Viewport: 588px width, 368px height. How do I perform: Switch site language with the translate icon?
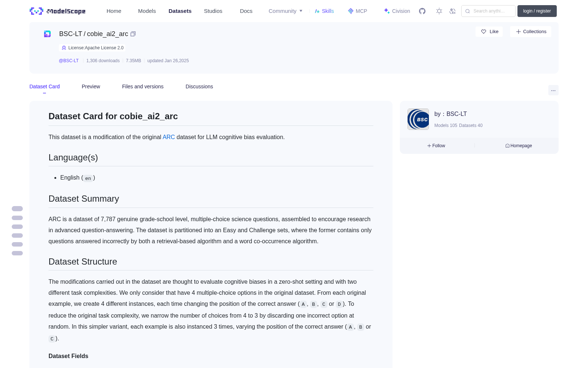pos(452,11)
